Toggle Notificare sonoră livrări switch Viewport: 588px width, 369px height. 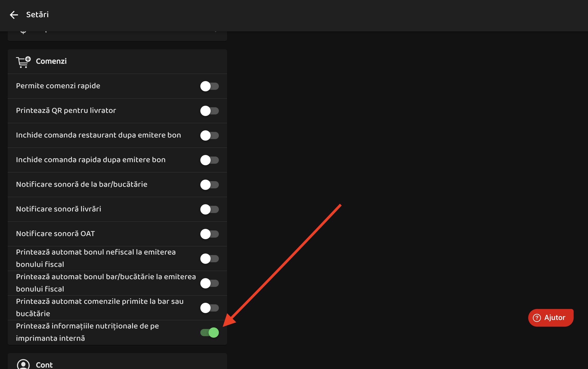tap(209, 209)
